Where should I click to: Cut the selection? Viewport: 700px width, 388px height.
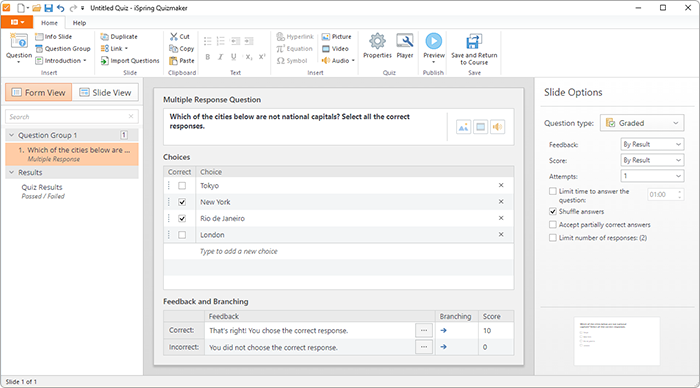[180, 37]
